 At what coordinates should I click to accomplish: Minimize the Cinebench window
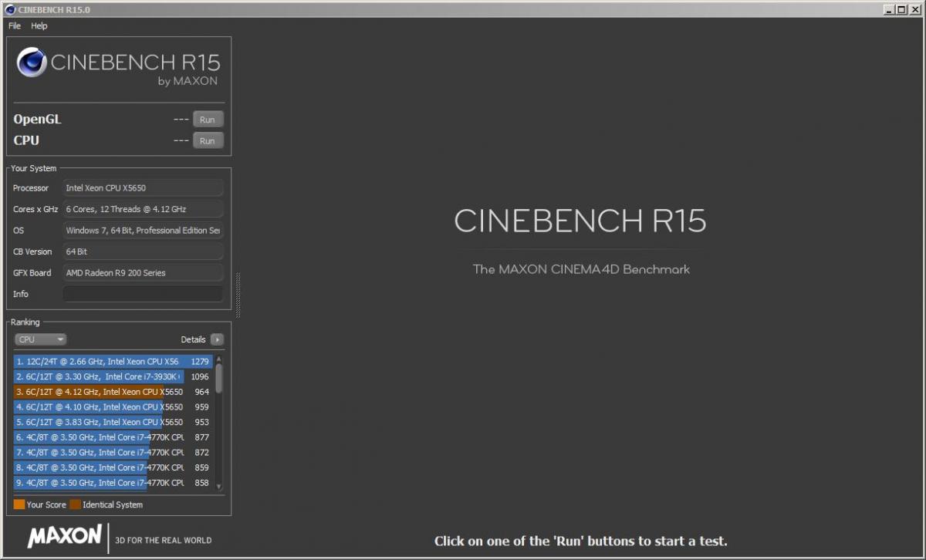point(889,8)
